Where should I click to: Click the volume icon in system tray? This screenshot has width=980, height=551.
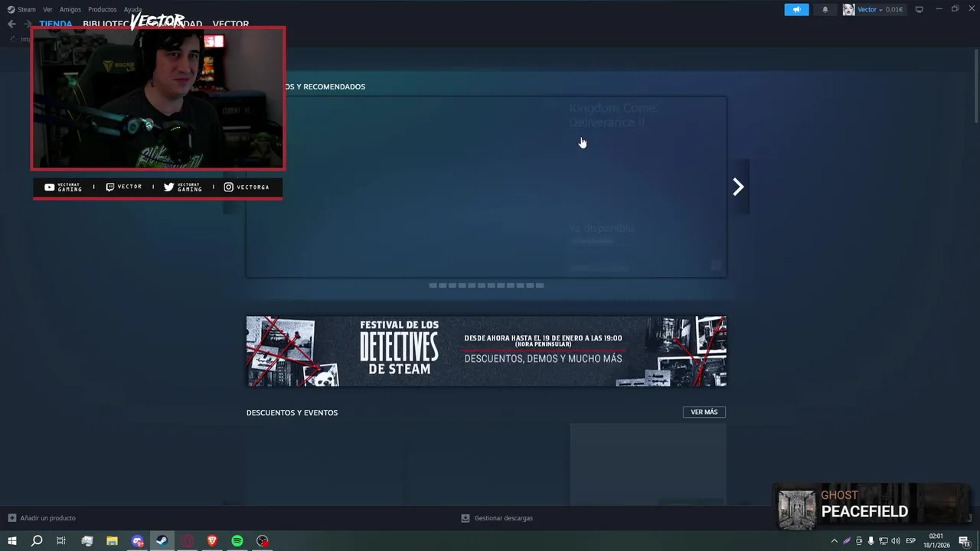pyautogui.click(x=895, y=541)
